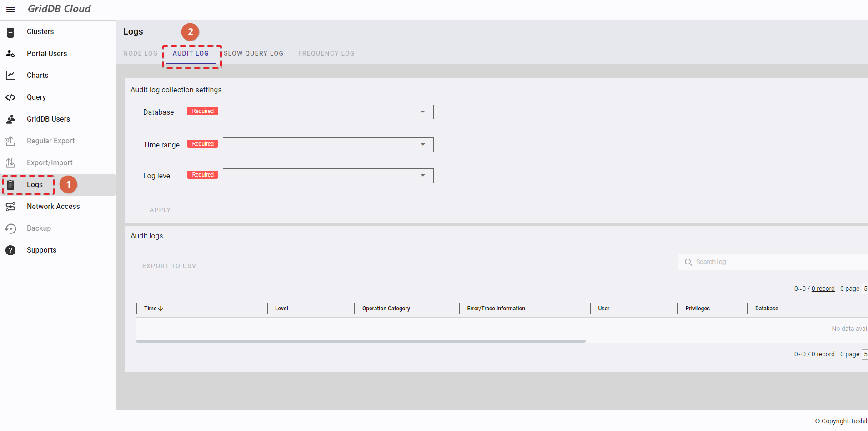Open the Frequency Log tab
The width and height of the screenshot is (868, 431).
(x=326, y=53)
